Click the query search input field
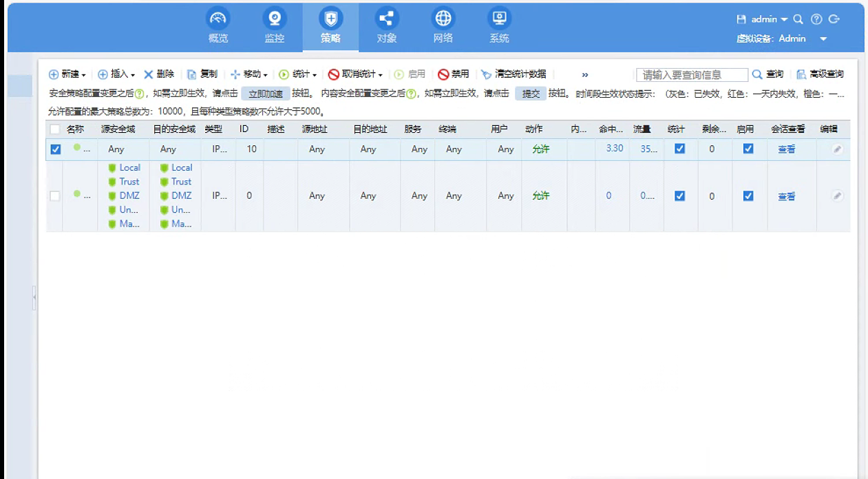This screenshot has width=868, height=479. pyautogui.click(x=691, y=75)
